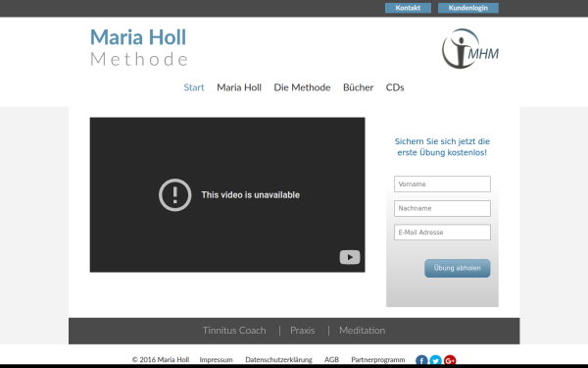Image resolution: width=588 pixels, height=368 pixels.
Task: Focus the E-Mail Adresse input field
Action: tap(442, 233)
